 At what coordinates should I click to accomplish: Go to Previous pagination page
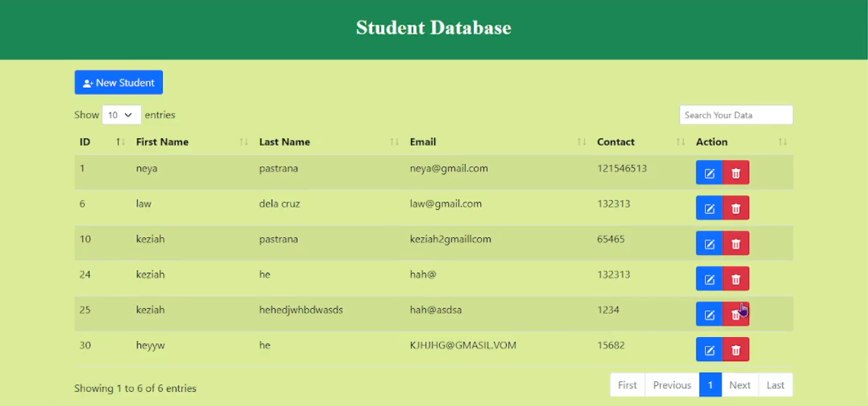coord(672,385)
